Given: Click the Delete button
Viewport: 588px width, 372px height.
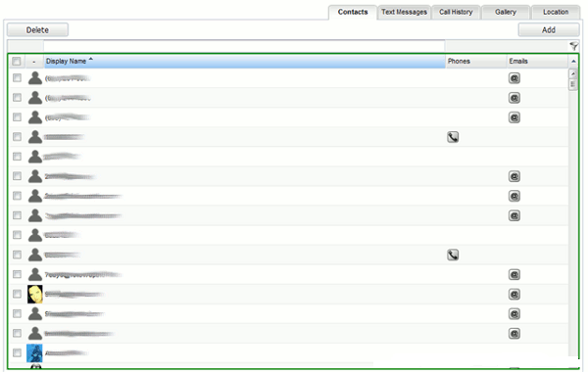Looking at the screenshot, I should (37, 30).
